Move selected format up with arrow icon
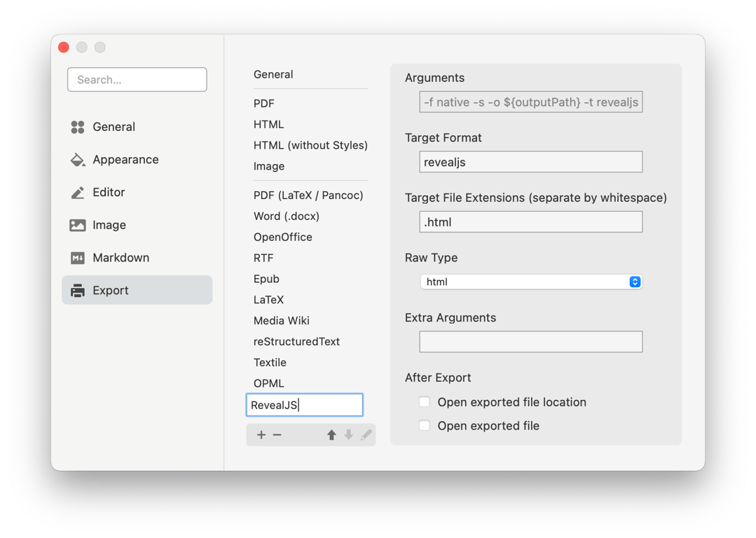756x538 pixels. (x=332, y=435)
